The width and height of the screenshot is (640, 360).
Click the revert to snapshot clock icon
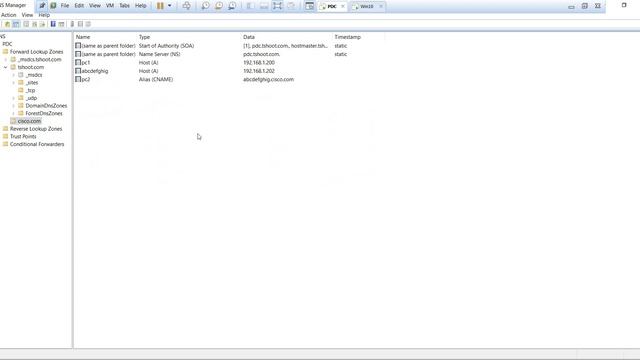click(x=219, y=6)
